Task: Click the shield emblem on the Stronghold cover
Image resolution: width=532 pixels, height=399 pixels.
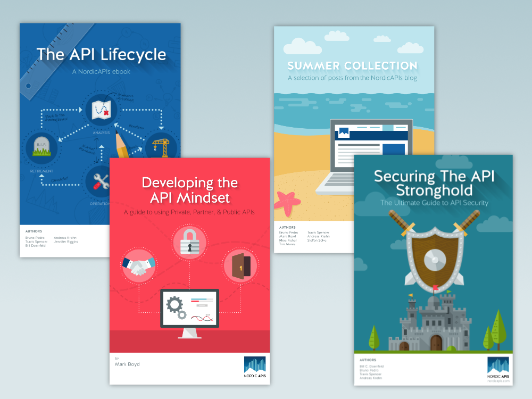Action: (x=435, y=260)
